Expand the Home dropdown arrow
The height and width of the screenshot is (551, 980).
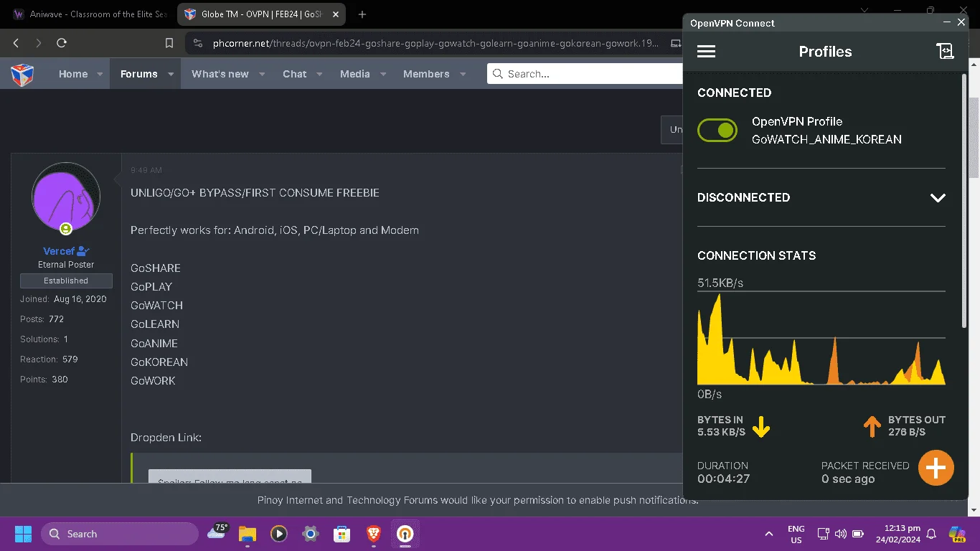(100, 74)
